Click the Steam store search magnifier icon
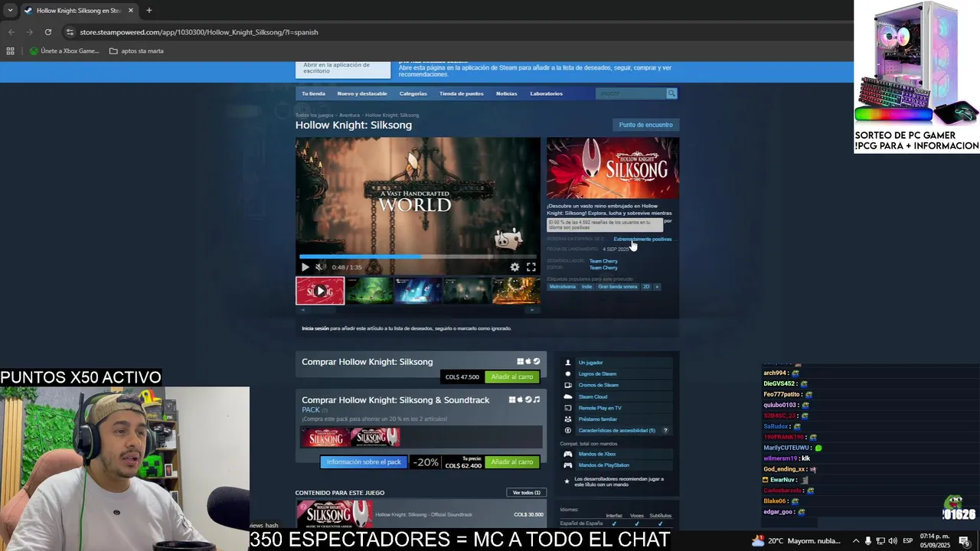 tap(671, 93)
